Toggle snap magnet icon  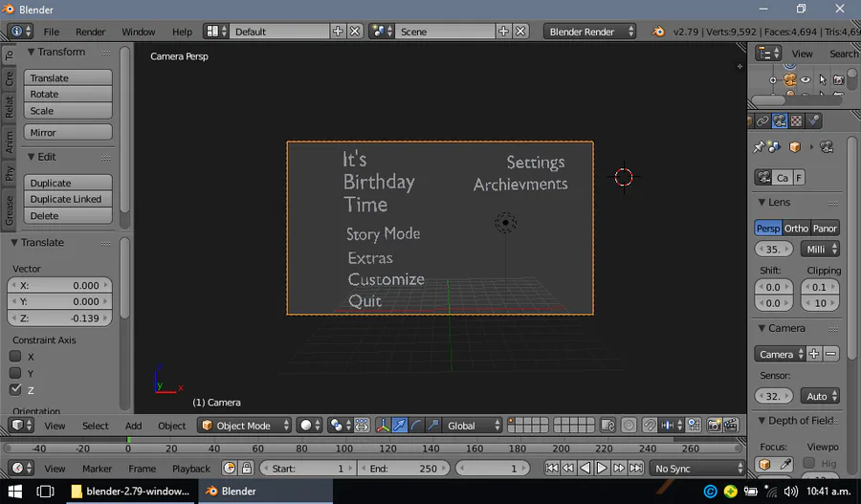(x=650, y=426)
